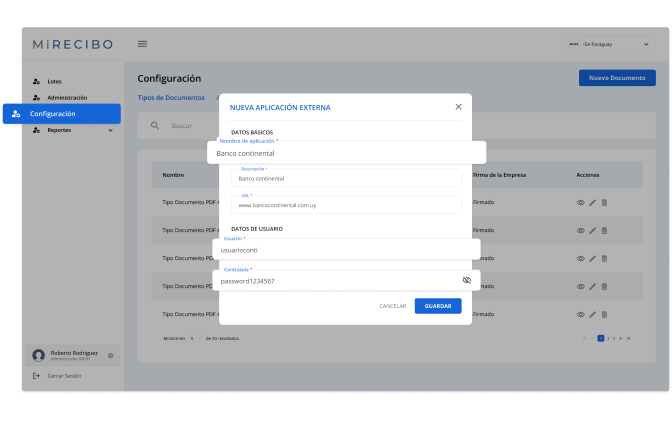Click the Usuario input field
This screenshot has width=672, height=421.
[345, 250]
